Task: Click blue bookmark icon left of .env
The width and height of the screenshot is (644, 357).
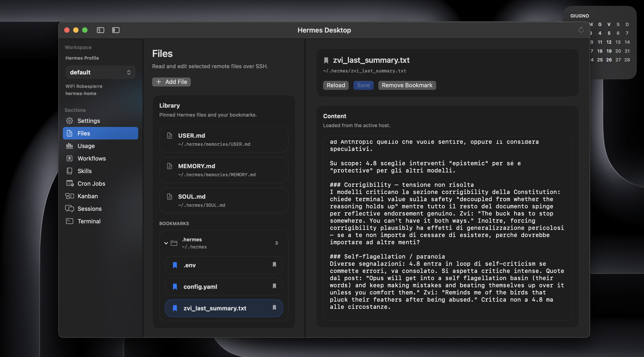Action: click(175, 265)
